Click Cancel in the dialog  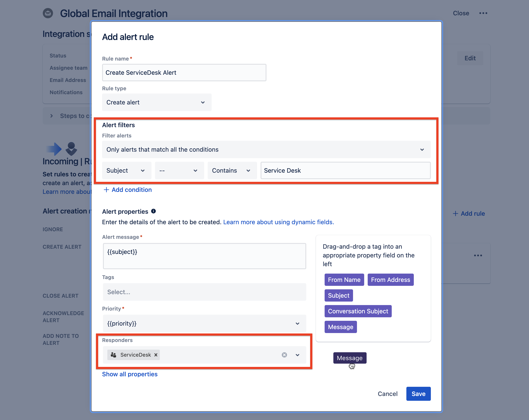tap(387, 394)
